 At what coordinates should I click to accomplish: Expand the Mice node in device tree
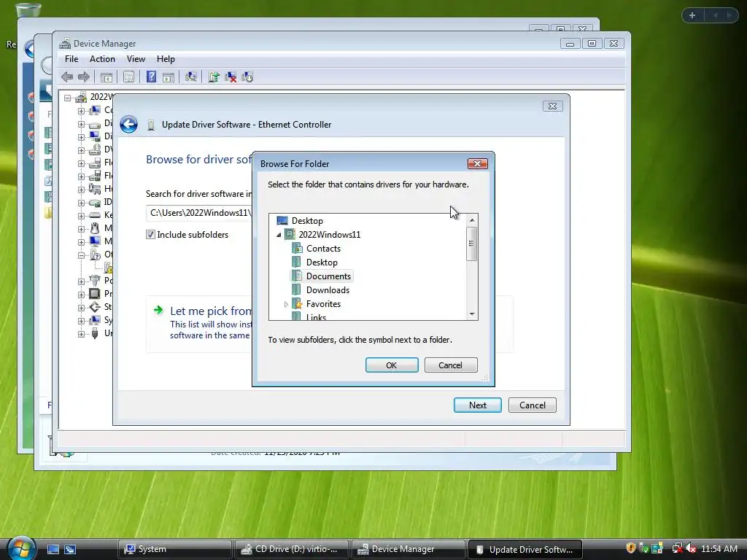click(x=81, y=229)
